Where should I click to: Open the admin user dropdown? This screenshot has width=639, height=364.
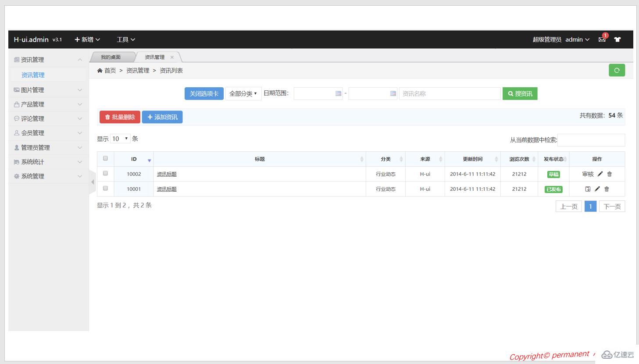coord(577,39)
